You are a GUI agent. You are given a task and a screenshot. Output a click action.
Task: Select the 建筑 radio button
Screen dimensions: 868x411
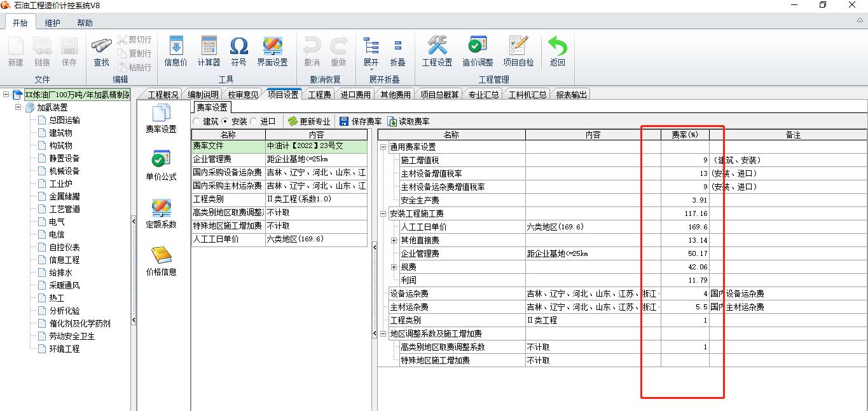tap(196, 121)
